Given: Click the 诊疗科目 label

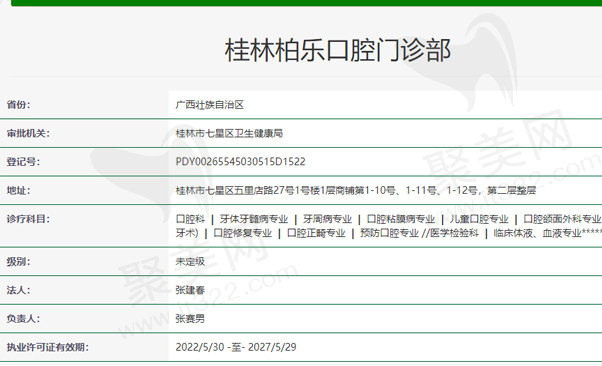Looking at the screenshot, I should click(x=28, y=219).
